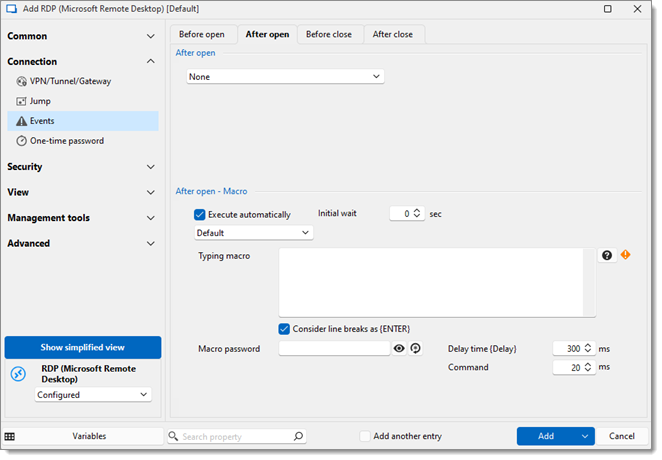Switch to the Before open tab
This screenshot has height=460, width=662.
[x=202, y=35]
